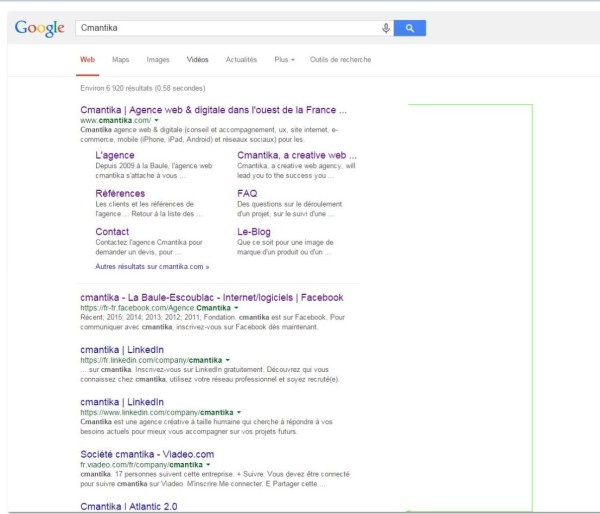Click snippet text starting 'Depuis 2009 à la Baule'
Image resolution: width=600 pixels, height=514 pixels.
153,170
